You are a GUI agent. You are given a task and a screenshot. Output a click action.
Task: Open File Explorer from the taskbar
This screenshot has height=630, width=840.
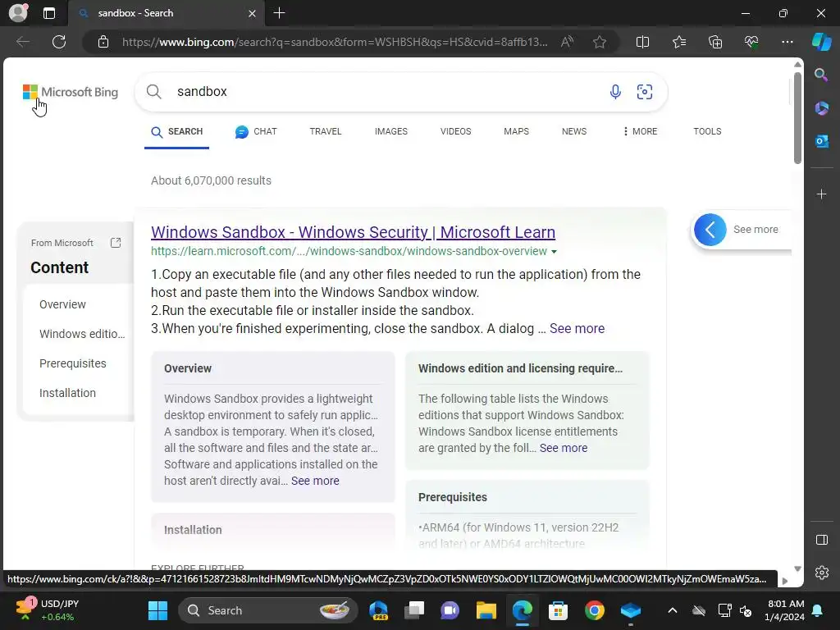[486, 610]
